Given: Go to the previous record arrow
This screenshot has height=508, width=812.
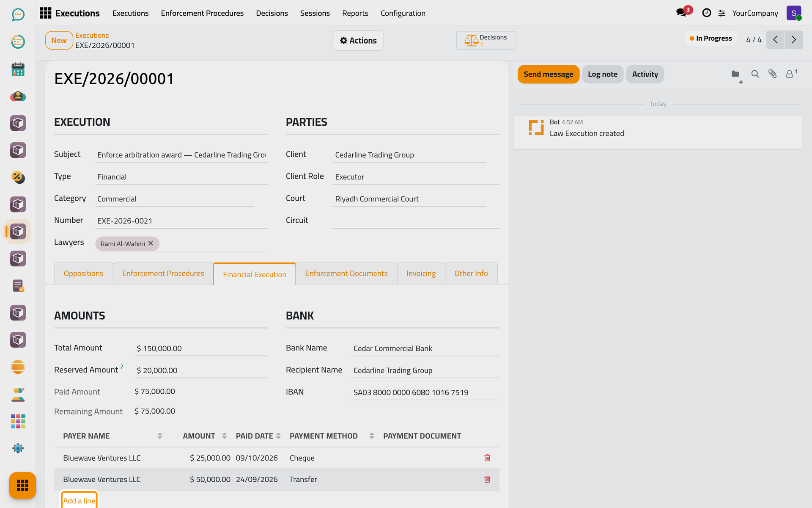Looking at the screenshot, I should pyautogui.click(x=775, y=40).
